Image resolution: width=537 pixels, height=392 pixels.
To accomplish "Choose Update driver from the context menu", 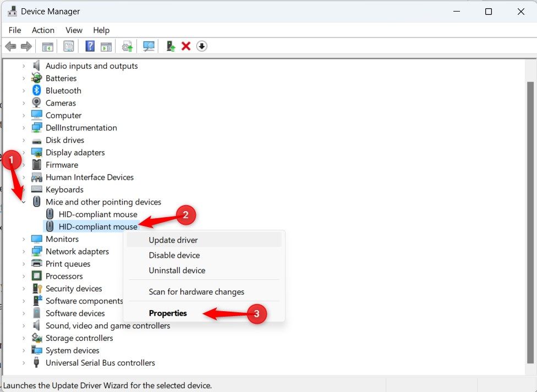I will click(x=173, y=240).
